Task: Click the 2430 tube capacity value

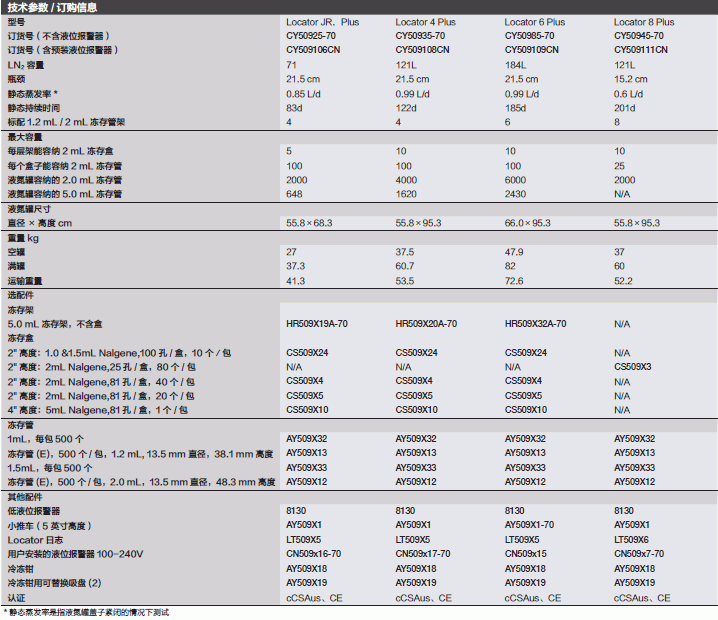Action: [515, 194]
